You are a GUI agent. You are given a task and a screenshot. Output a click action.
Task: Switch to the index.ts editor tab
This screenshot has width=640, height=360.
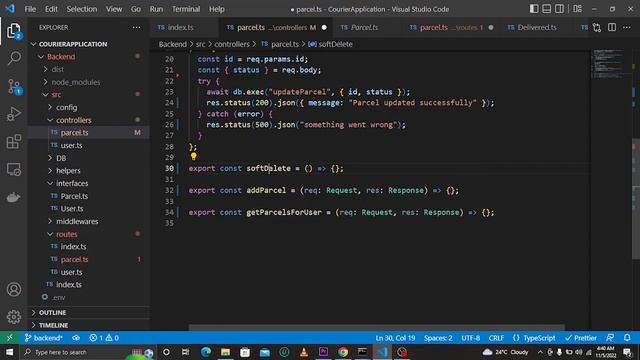[181, 27]
